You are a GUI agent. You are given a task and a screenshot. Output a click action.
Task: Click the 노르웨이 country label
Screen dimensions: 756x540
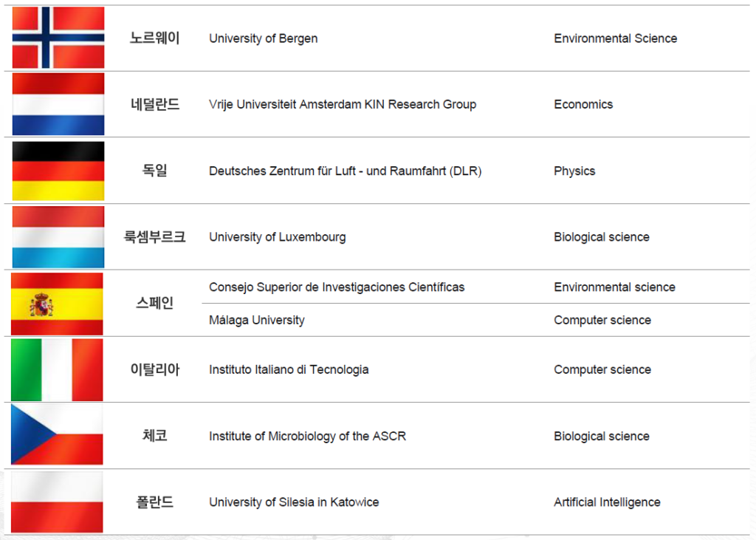155,38
